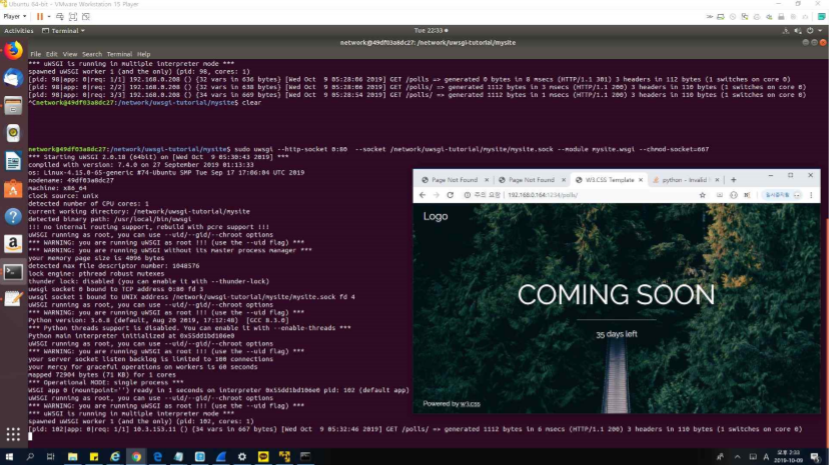Open File Explorer from the Windows taskbar
Viewport: 832px width, 466px height.
(73, 456)
